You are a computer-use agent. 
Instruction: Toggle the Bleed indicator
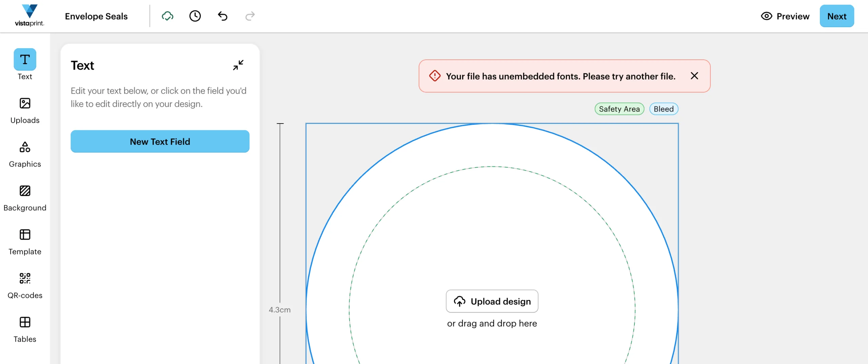click(664, 109)
